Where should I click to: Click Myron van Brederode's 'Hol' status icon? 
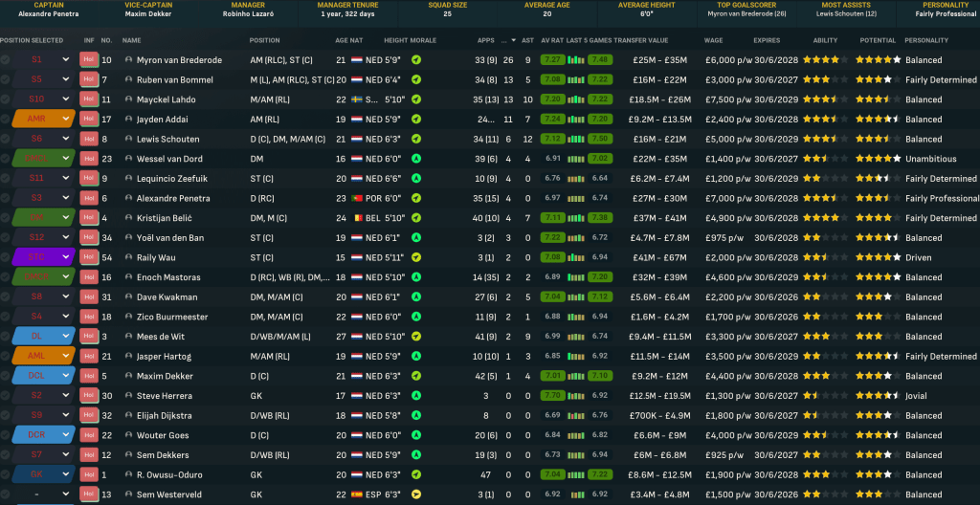point(89,59)
